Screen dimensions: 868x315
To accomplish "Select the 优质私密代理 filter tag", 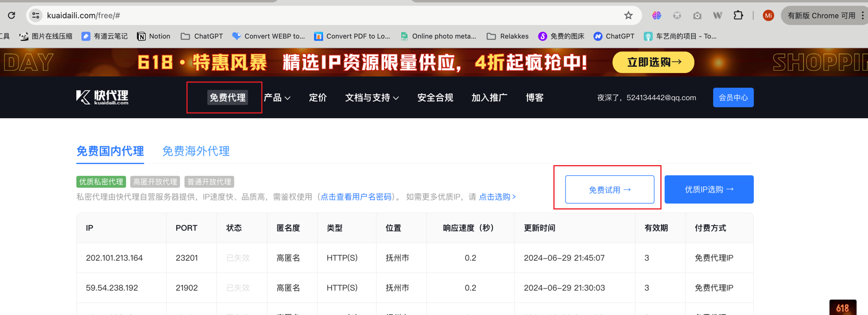I will coord(101,182).
